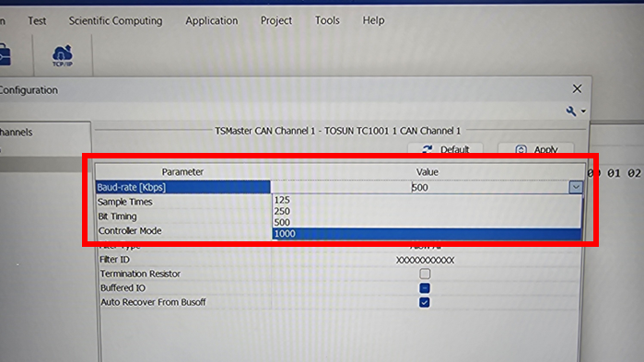
Task: Open the Tools menu
Action: tap(327, 20)
